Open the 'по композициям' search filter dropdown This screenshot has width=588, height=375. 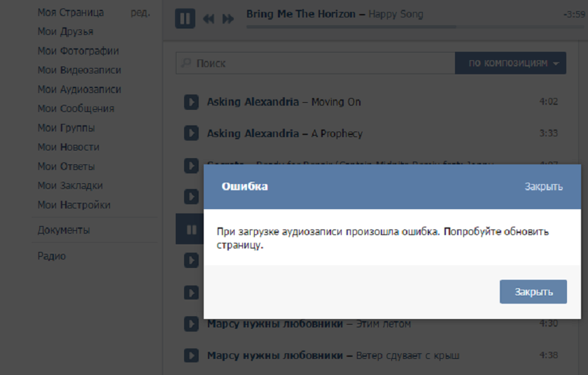[510, 63]
